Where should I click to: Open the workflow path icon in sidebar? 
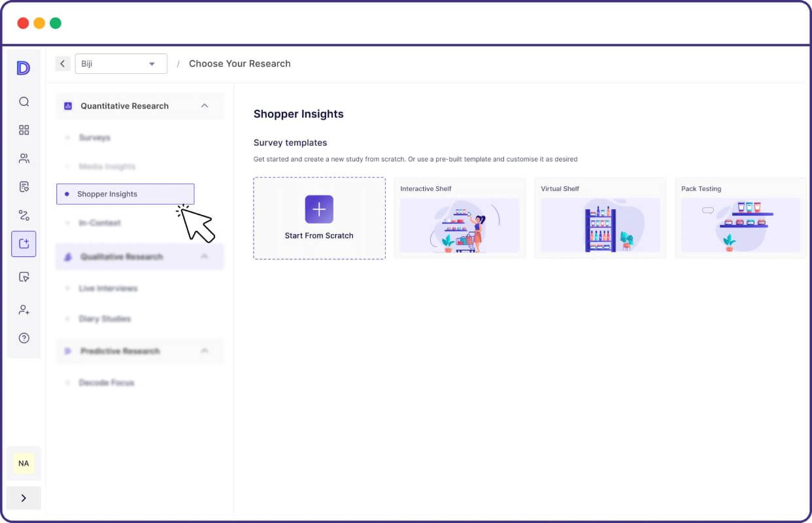[x=24, y=215]
